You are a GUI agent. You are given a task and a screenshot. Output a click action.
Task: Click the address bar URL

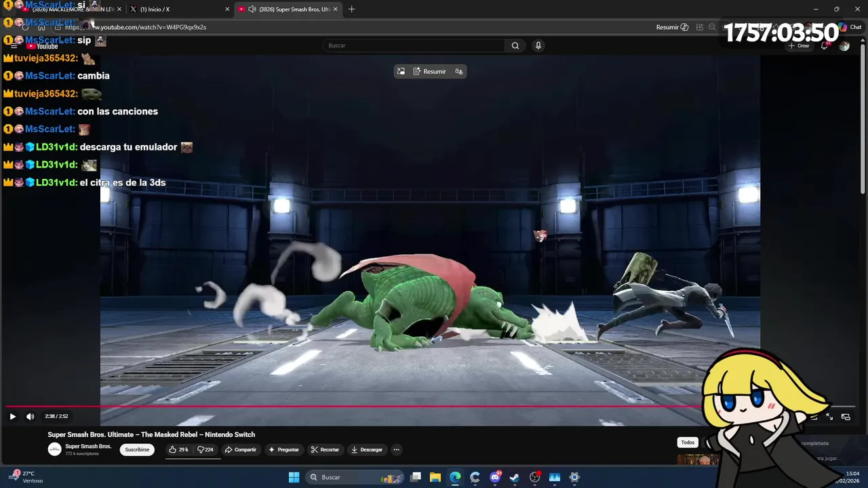pos(136,27)
